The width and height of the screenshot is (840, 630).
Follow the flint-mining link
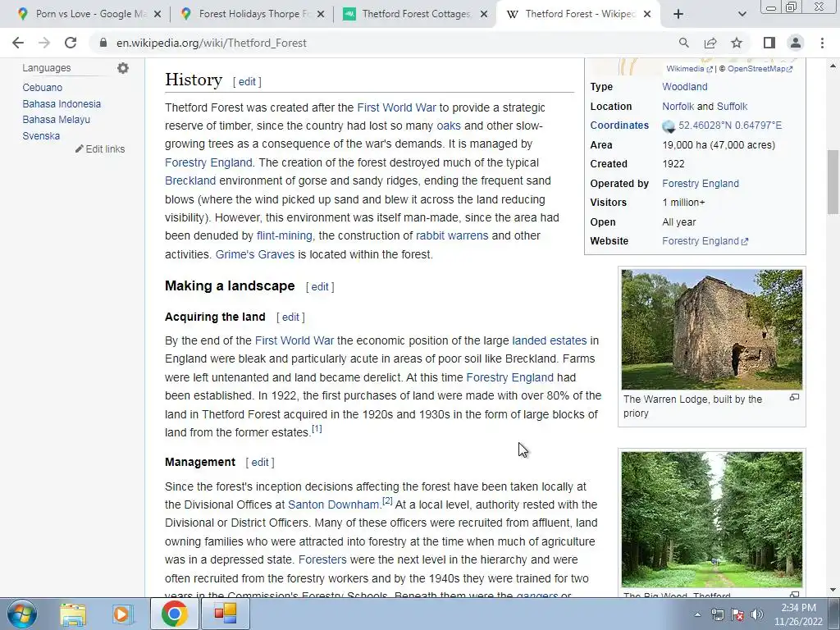coord(284,235)
